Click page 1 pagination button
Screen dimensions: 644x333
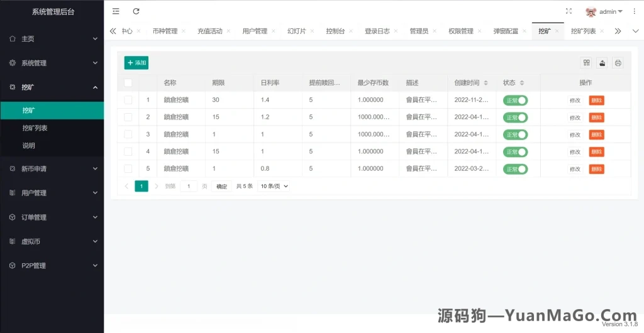coord(142,186)
